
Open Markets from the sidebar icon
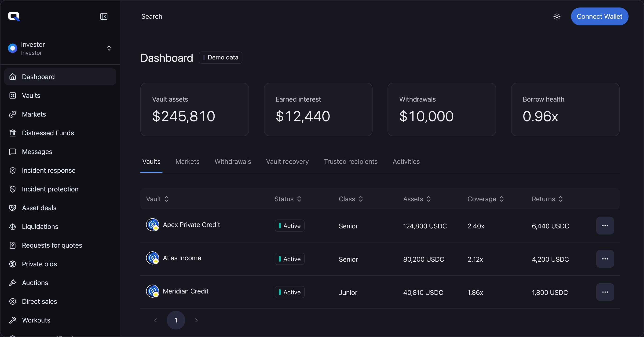pos(12,114)
